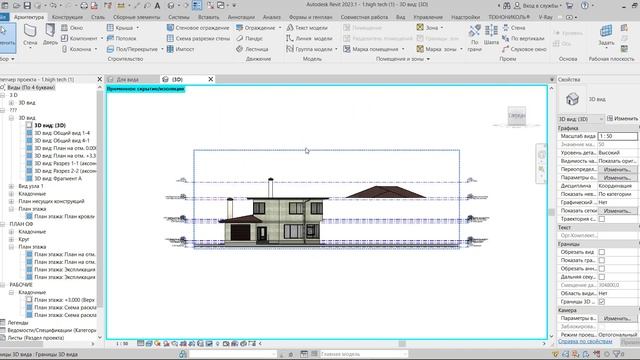The height and width of the screenshot is (360, 640).
Task: Open the Конструкция ribbon tab
Action: 67,17
